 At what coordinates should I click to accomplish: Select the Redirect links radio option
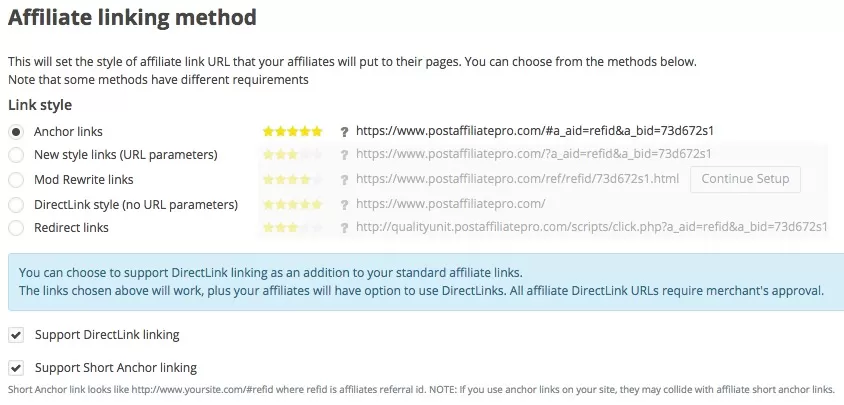pyautogui.click(x=16, y=228)
